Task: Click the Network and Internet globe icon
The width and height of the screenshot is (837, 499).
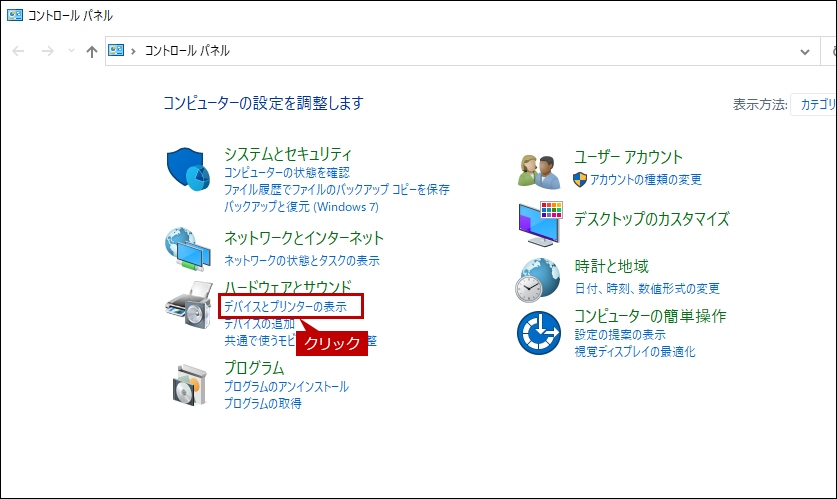Action: [x=187, y=249]
